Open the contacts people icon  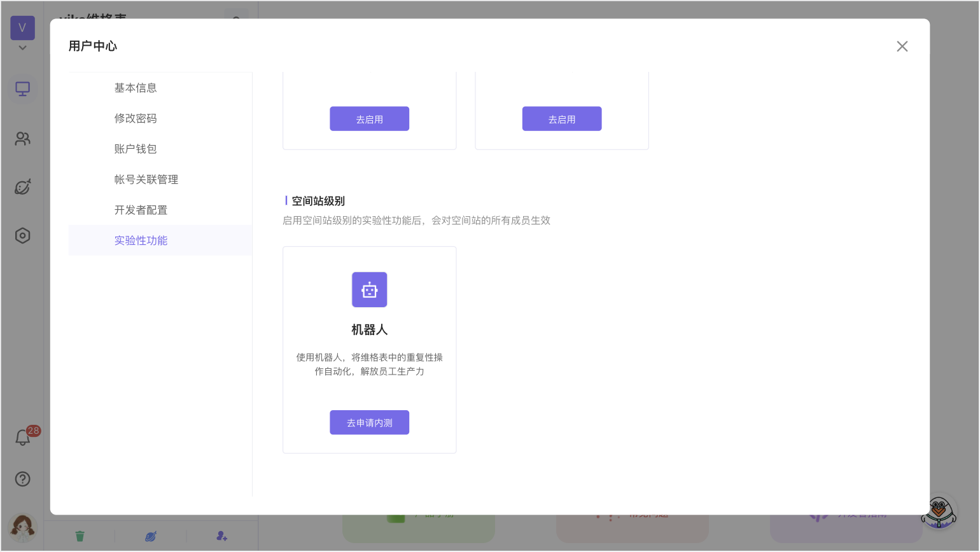tap(23, 139)
